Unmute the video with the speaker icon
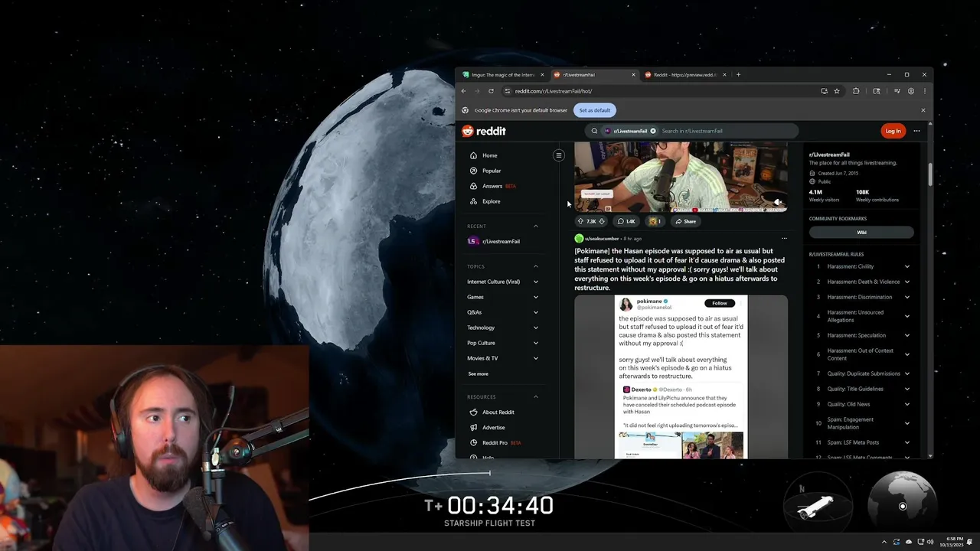 click(x=778, y=203)
